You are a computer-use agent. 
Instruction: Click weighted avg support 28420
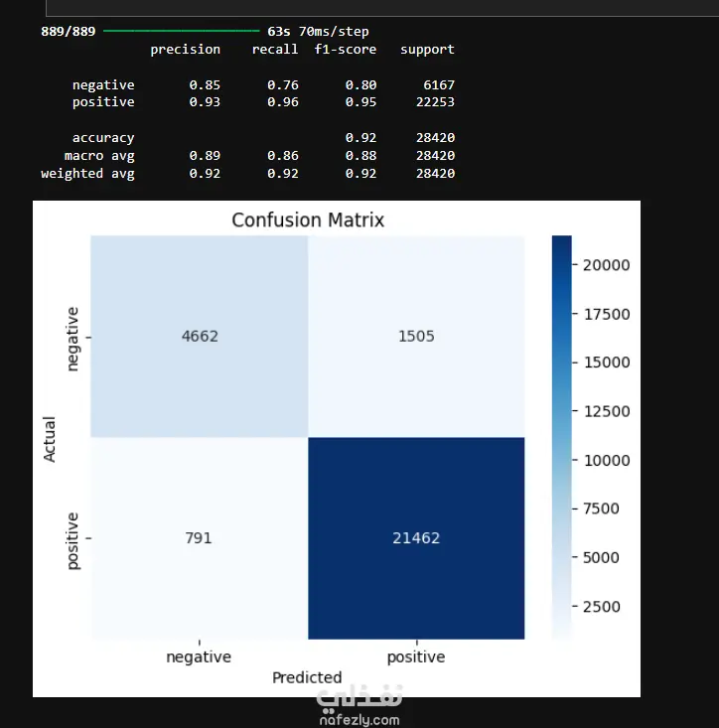pyautogui.click(x=435, y=173)
